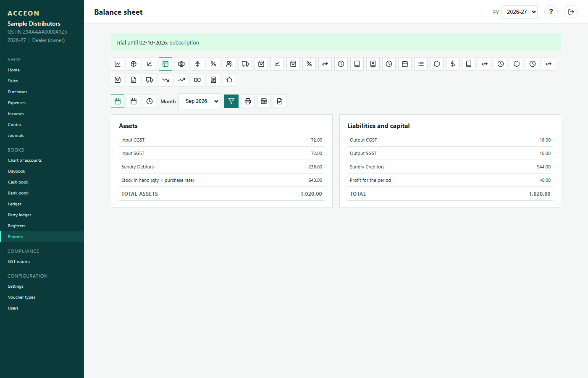Viewport: 588px width, 378px height.
Task: Click the Input CGST row label
Action: tap(133, 140)
